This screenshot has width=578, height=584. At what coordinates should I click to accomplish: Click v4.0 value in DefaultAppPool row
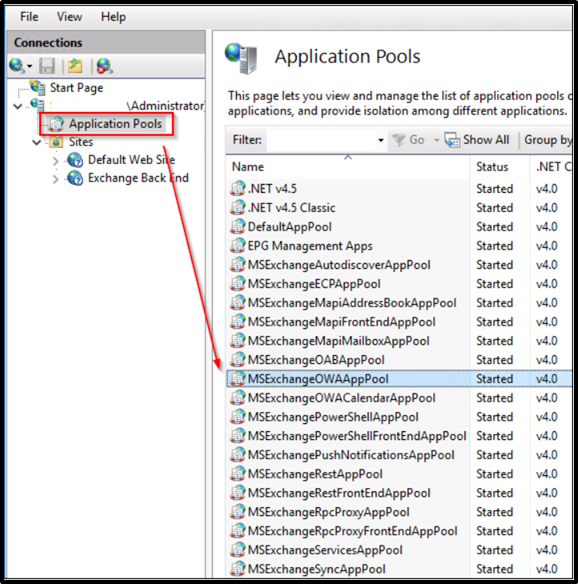click(546, 227)
